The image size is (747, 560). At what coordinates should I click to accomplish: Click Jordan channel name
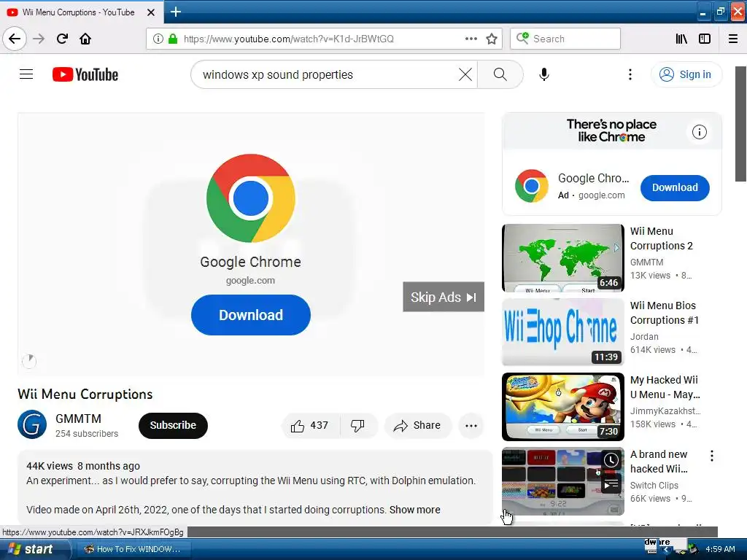coord(644,337)
